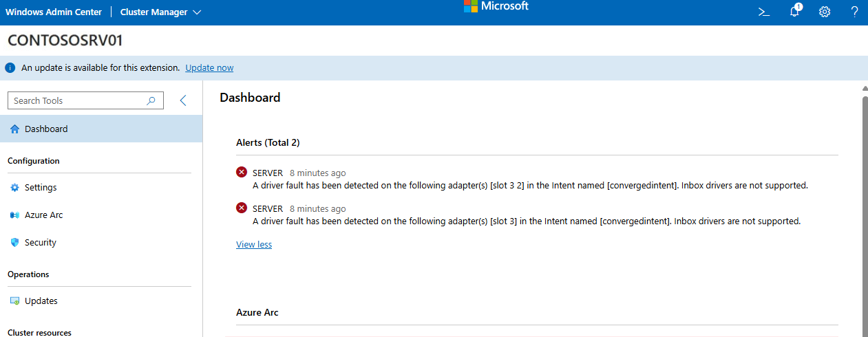Click the Microsoft logo
The width and height of the screenshot is (868, 337).
(496, 6)
